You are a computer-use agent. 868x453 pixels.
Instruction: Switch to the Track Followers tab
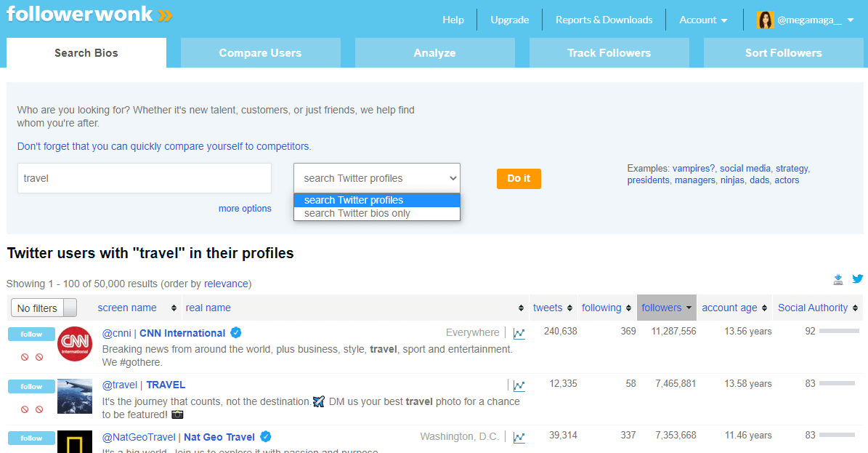609,52
